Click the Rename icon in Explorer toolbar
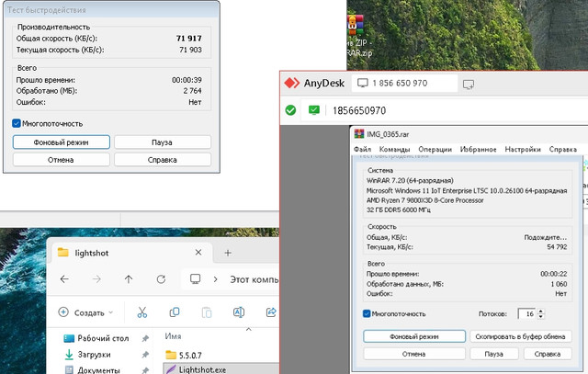Image resolution: width=588 pixels, height=374 pixels. [x=239, y=312]
